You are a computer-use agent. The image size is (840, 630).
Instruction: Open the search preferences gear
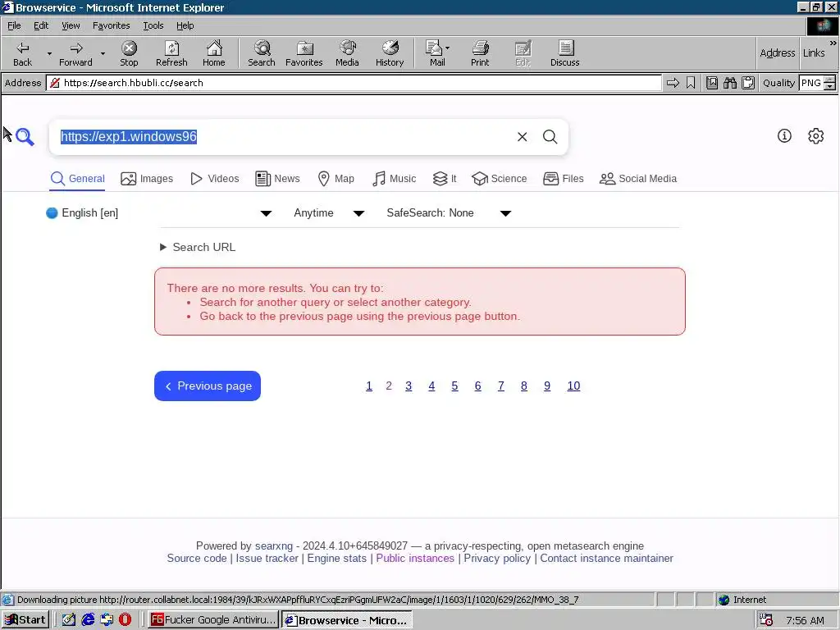816,136
